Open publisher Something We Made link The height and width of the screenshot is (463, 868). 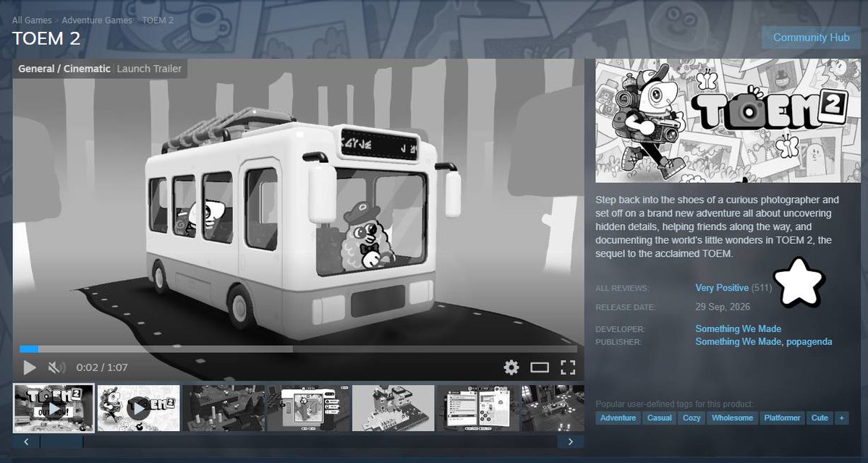[x=739, y=341]
